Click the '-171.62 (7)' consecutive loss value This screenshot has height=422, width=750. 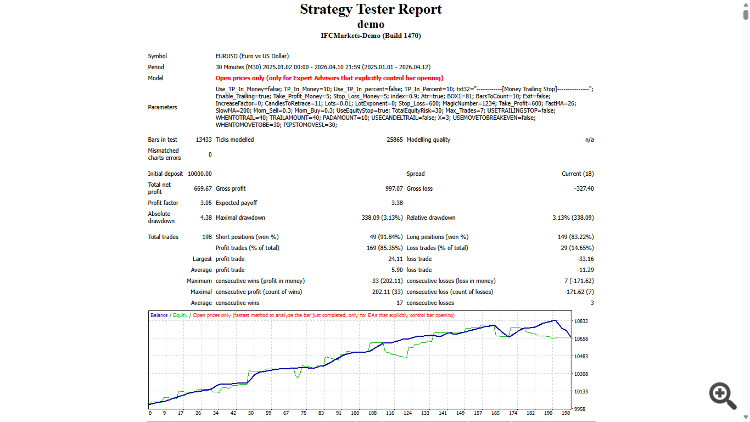pyautogui.click(x=579, y=292)
